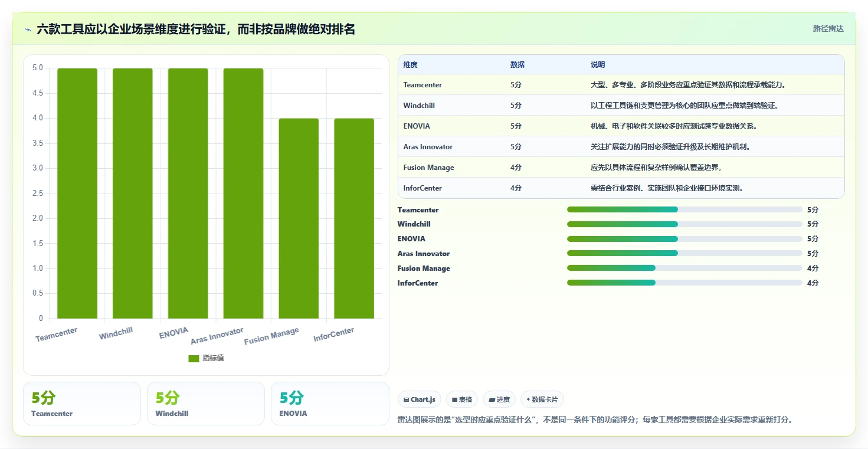Click the ENOVIA progress bar
The width and height of the screenshot is (868, 449).
684,239
